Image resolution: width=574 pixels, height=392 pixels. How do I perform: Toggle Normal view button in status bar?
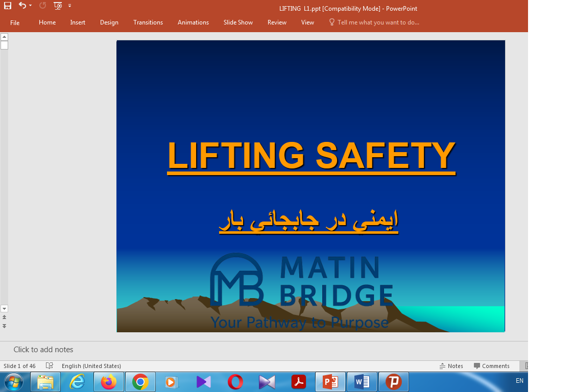click(526, 366)
